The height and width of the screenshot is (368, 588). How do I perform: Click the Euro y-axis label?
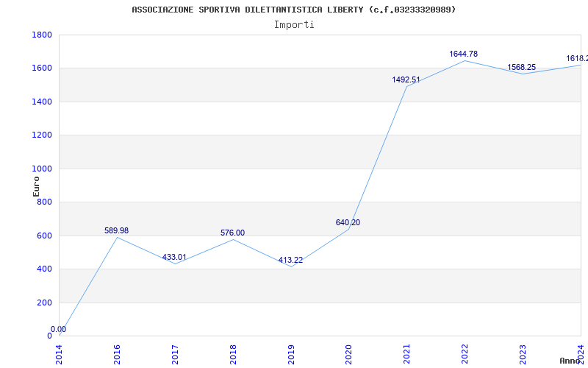coord(36,186)
